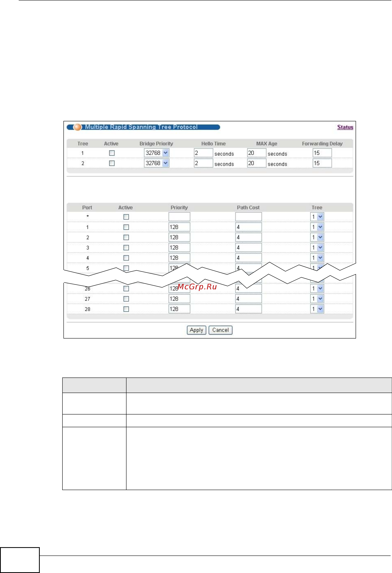
Task: Open Bridge Priority dropdown for Tree 2
Action: 157,163
